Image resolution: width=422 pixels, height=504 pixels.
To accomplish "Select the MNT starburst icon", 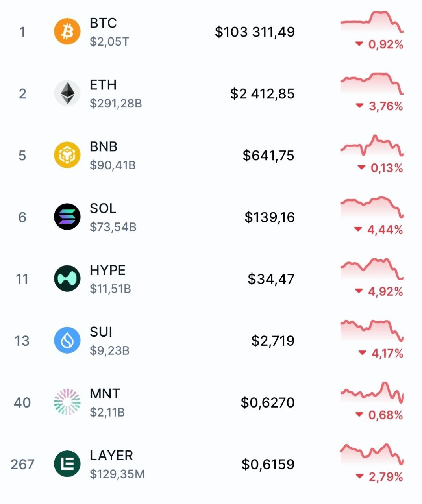I will [x=67, y=402].
